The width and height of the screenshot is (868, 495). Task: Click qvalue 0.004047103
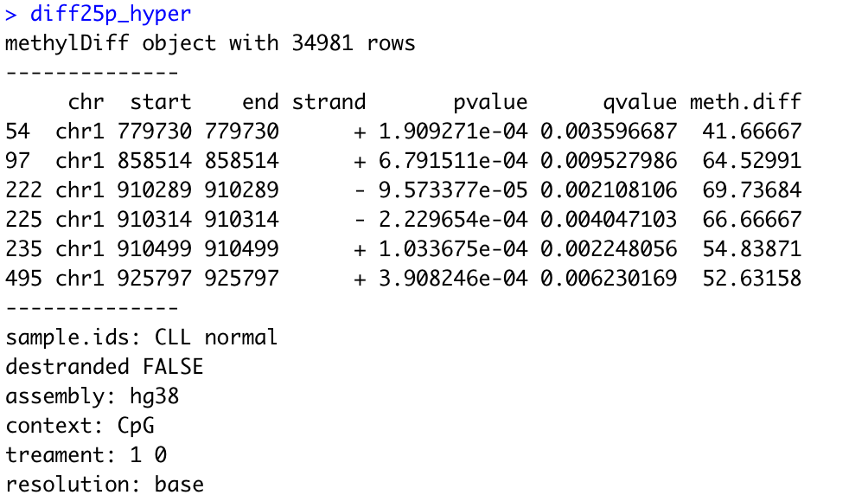pyautogui.click(x=609, y=220)
